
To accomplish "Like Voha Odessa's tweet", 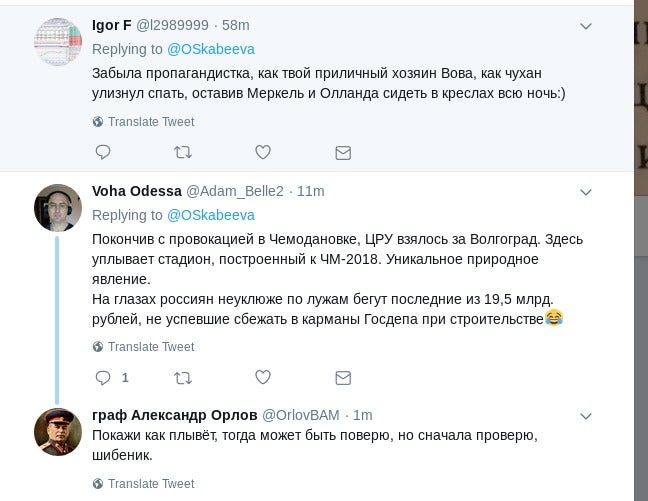I will tap(263, 377).
